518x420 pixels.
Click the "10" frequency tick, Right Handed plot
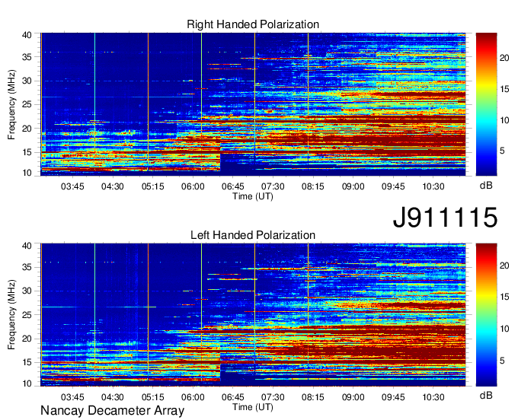(27, 173)
